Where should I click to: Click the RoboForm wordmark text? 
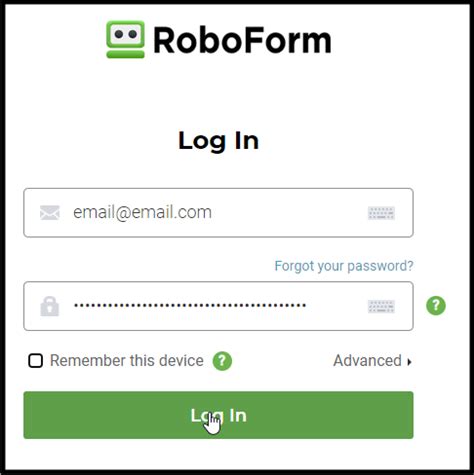coord(242,40)
